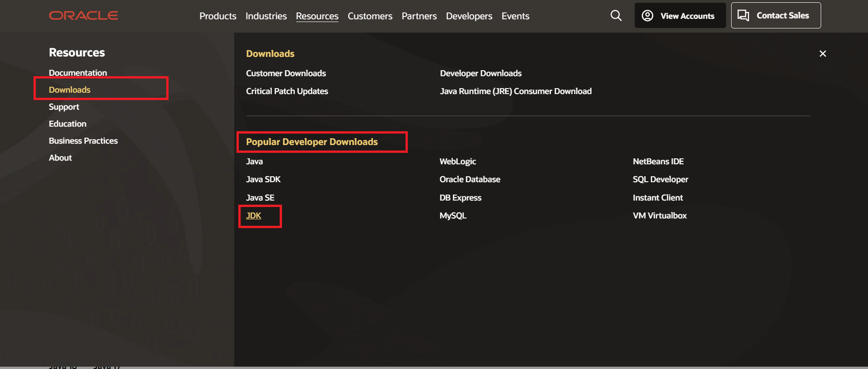The width and height of the screenshot is (868, 369).
Task: Click the Oracle Database link
Action: 470,179
